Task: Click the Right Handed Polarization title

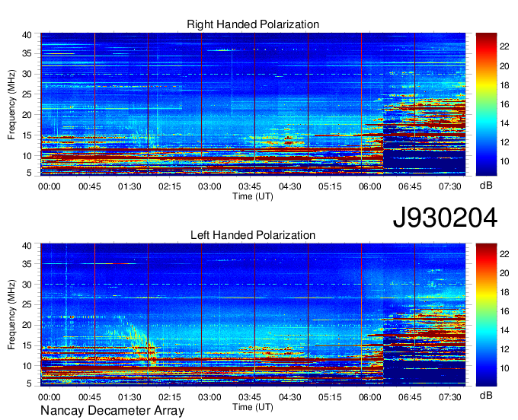Action: [x=253, y=24]
